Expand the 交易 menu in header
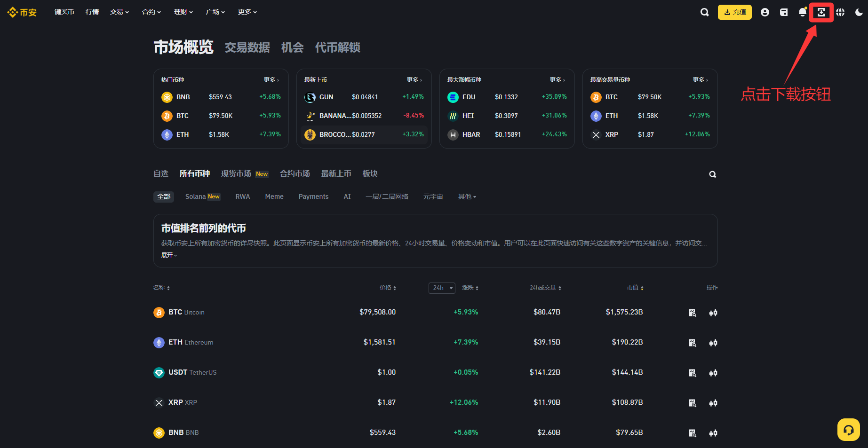The image size is (868, 448). pyautogui.click(x=119, y=12)
